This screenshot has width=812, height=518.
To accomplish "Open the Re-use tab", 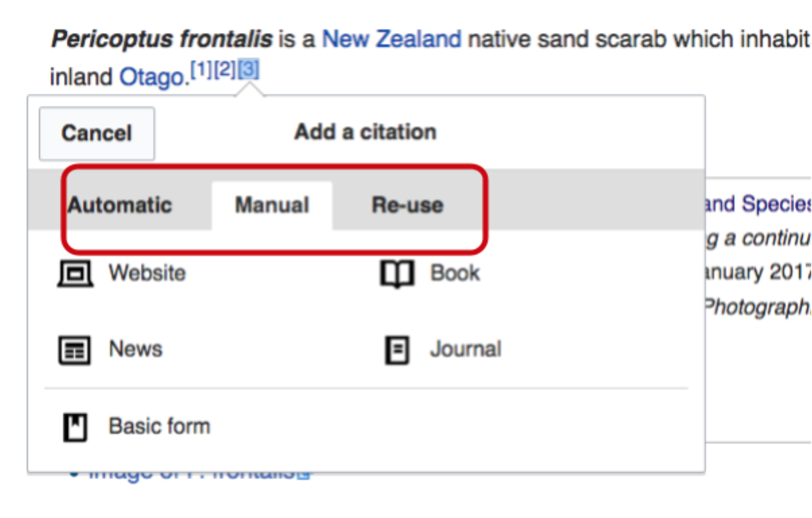I will pyautogui.click(x=408, y=205).
